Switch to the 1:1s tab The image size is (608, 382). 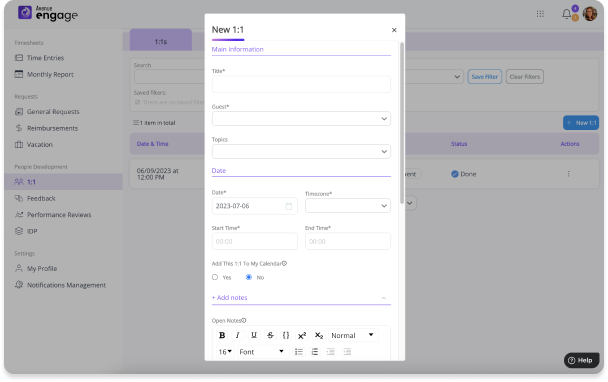[161, 41]
